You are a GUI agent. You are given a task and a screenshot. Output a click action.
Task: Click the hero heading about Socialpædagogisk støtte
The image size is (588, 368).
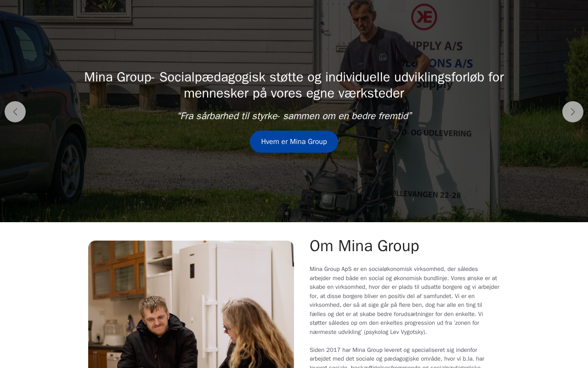click(x=294, y=85)
